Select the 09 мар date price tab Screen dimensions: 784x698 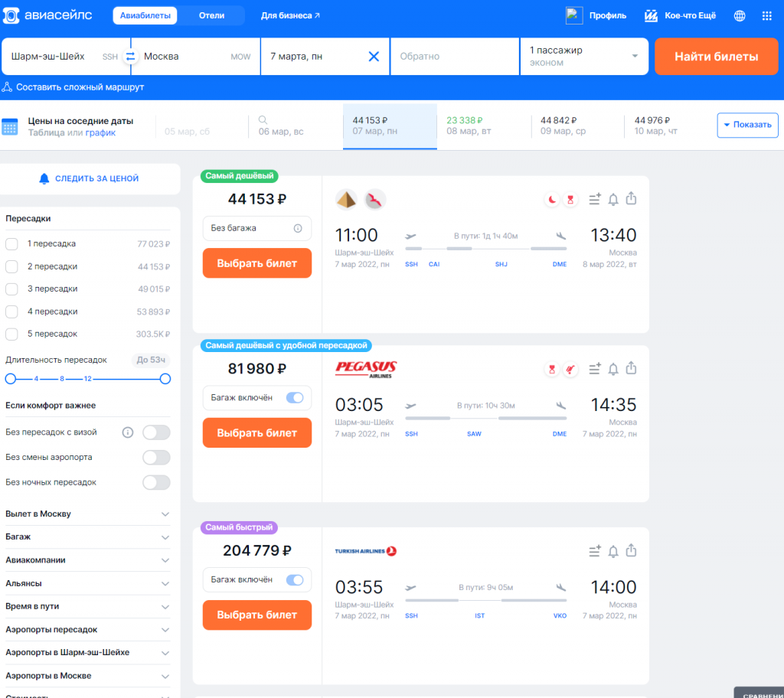tap(577, 126)
